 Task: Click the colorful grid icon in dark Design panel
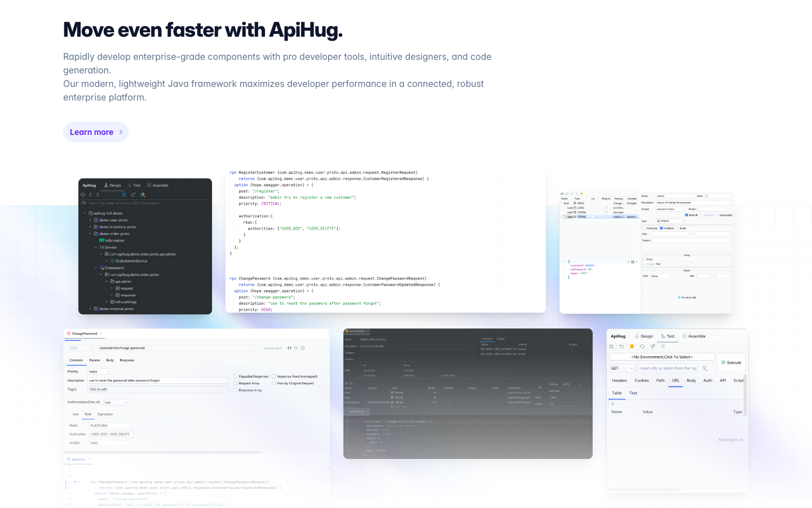click(143, 195)
